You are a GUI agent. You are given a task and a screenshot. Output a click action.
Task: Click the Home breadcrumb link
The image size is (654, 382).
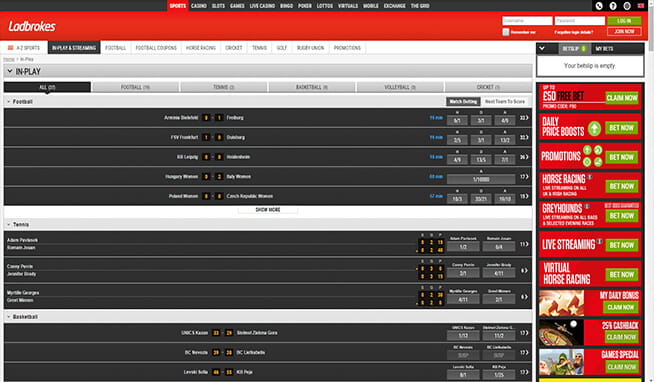(x=9, y=60)
